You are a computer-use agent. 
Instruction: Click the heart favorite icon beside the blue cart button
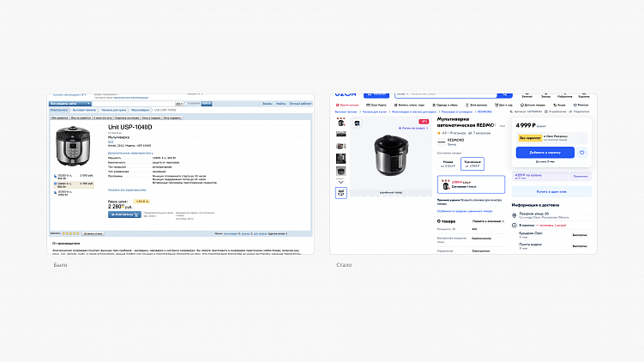(582, 153)
